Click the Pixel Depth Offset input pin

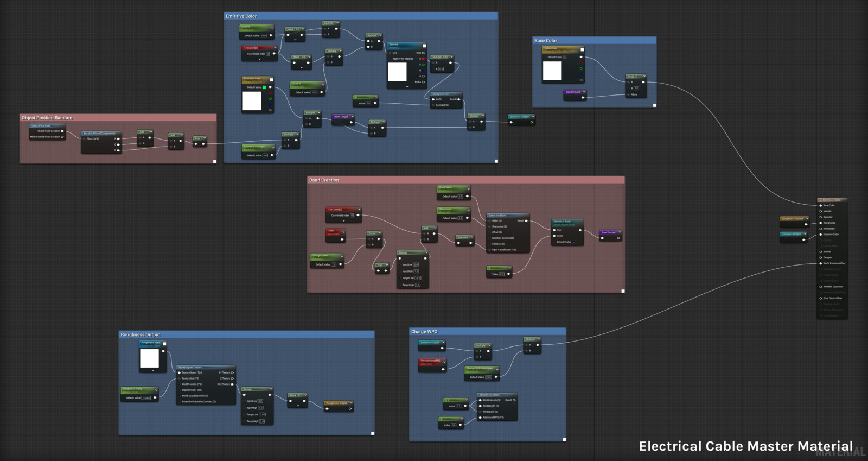point(821,298)
